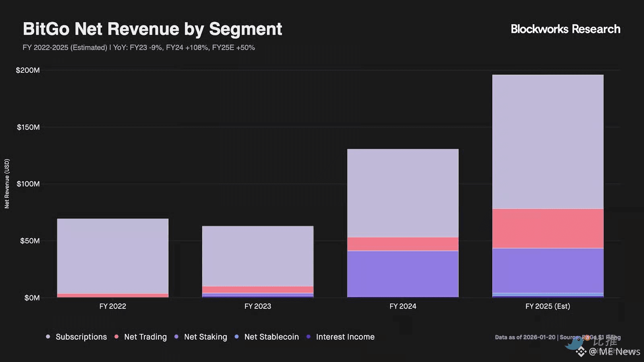Click the purple Net Staking legend dot
This screenshot has height=362, width=644.
pyautogui.click(x=176, y=337)
